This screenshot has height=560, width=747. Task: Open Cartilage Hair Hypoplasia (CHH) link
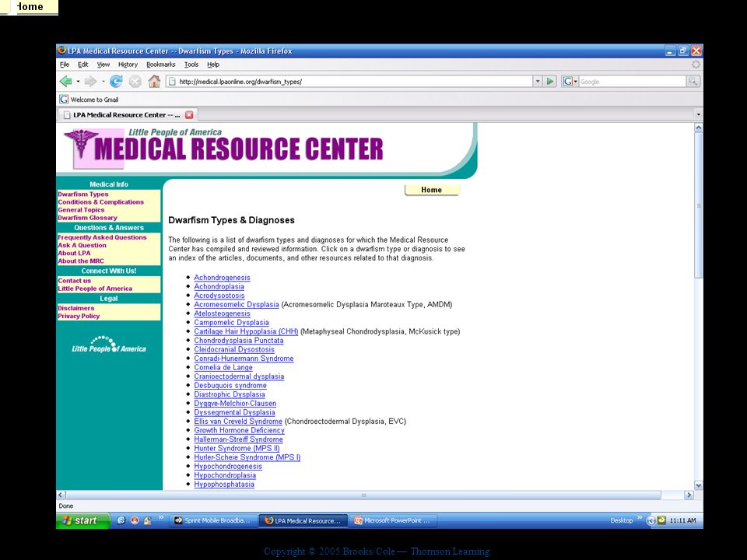246,331
